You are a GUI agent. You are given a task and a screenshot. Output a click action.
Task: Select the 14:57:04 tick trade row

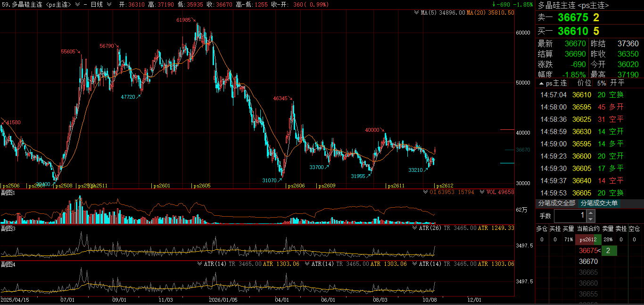(589, 94)
